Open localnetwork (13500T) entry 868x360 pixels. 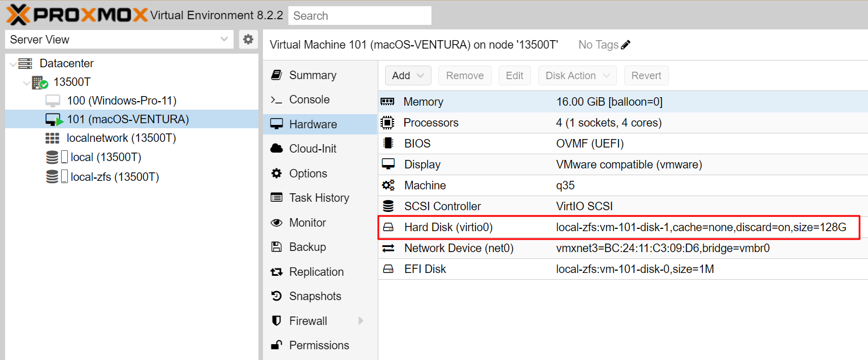pyautogui.click(x=122, y=138)
